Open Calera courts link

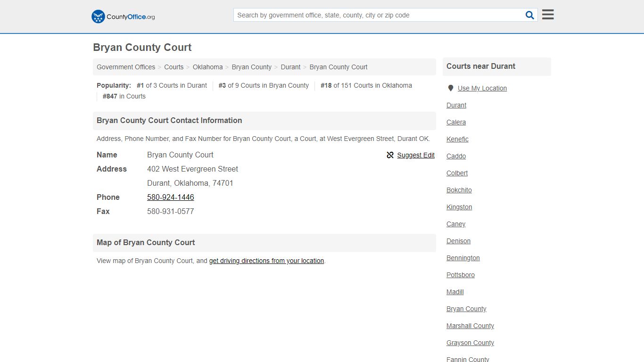456,122
